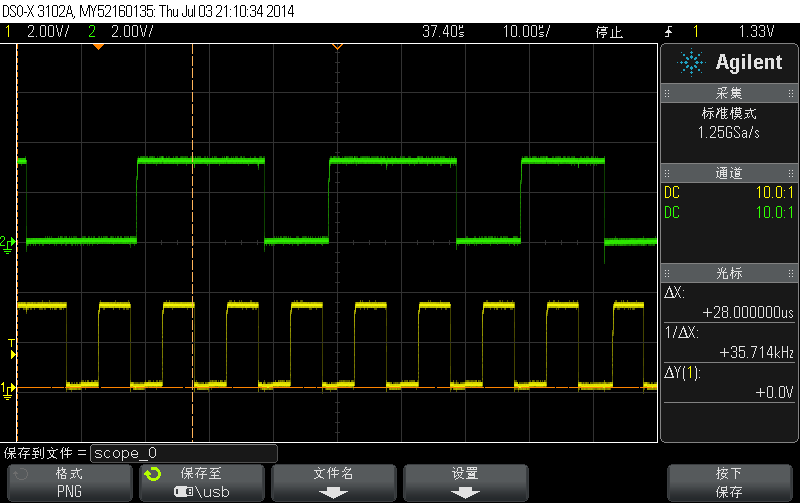Open the Save To \usb softkey
The image size is (800, 503).
click(x=202, y=483)
